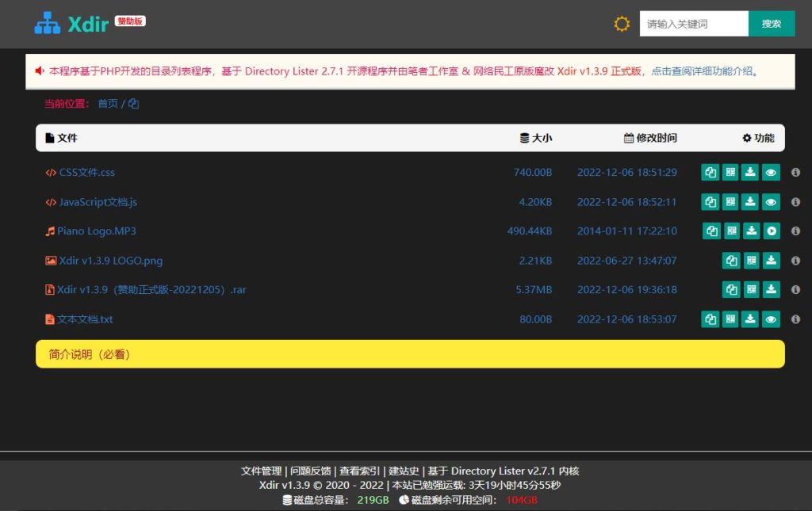Image resolution: width=812 pixels, height=511 pixels.
Task: Download the Xdir v1.3.9 .rar archive
Action: point(772,290)
